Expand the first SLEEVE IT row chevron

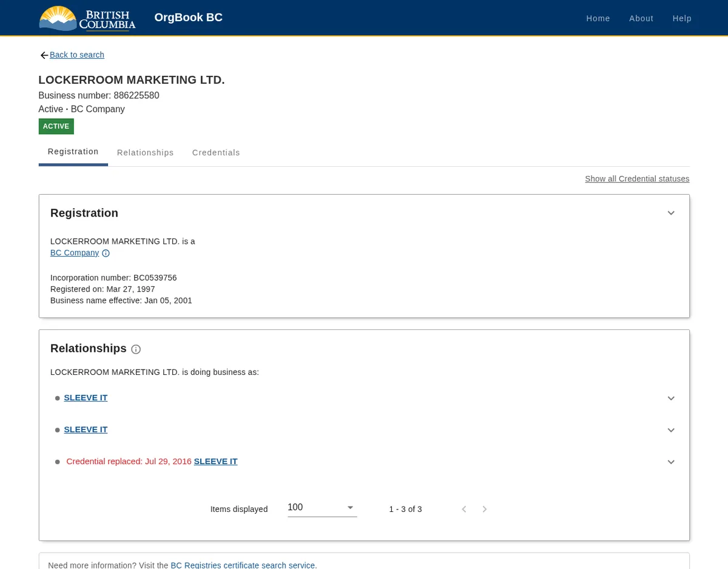(671, 399)
